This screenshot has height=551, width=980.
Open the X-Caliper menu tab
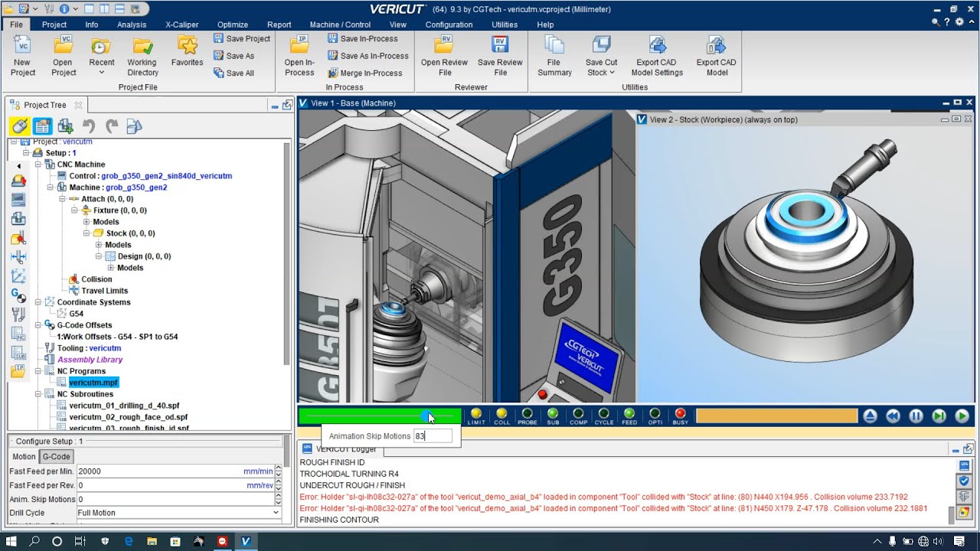click(x=181, y=24)
